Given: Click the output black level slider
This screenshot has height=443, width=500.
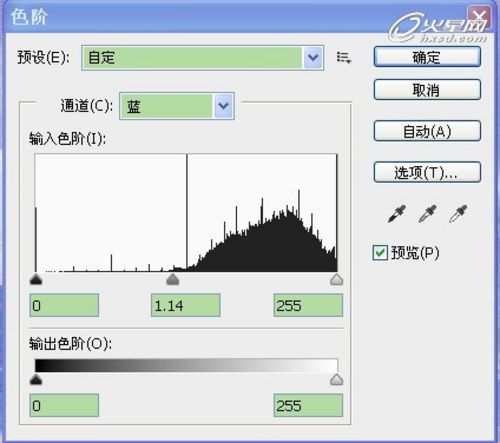Looking at the screenshot, I should [36, 379].
